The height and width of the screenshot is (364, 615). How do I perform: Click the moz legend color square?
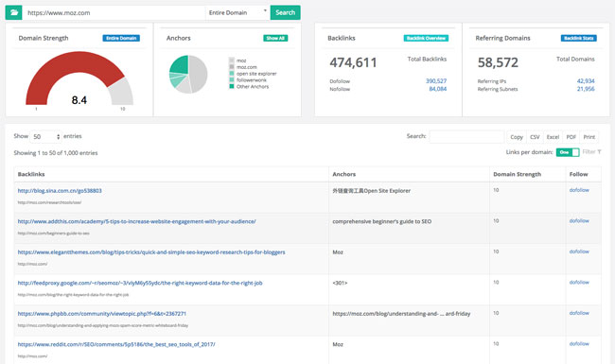coord(232,61)
